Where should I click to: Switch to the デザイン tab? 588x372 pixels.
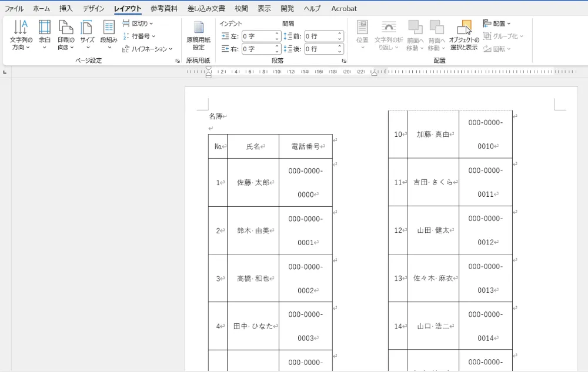(93, 8)
